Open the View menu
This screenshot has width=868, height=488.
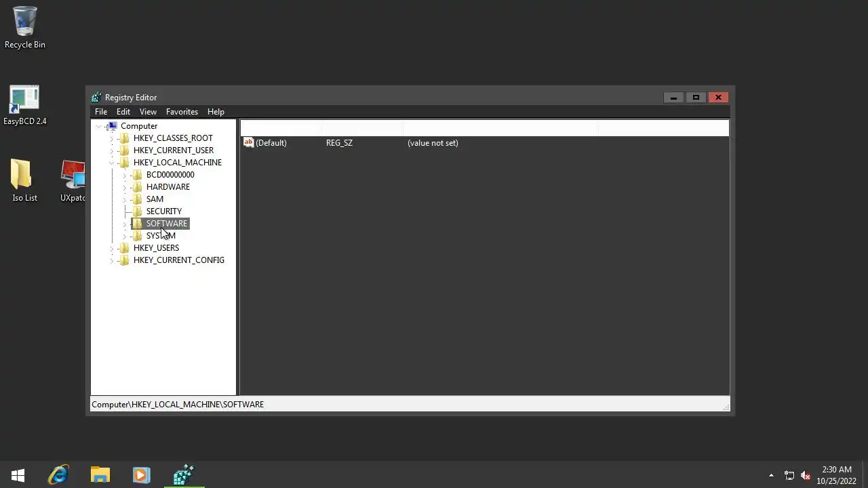click(x=148, y=112)
